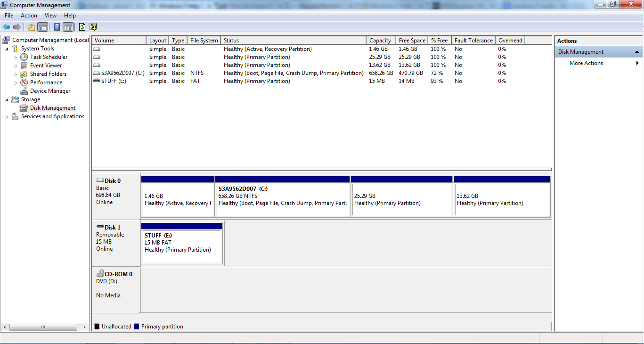Image resolution: width=644 pixels, height=344 pixels.
Task: Click drive icon of 13.62 GB volume row
Action: point(97,65)
